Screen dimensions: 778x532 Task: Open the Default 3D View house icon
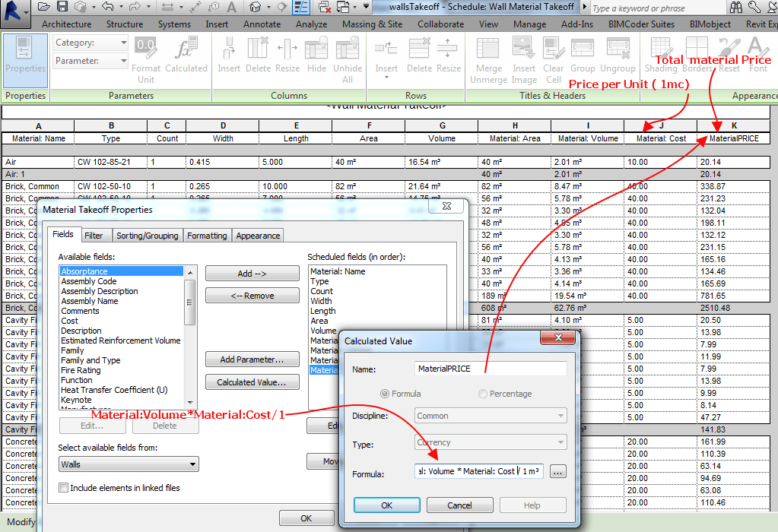point(255,7)
